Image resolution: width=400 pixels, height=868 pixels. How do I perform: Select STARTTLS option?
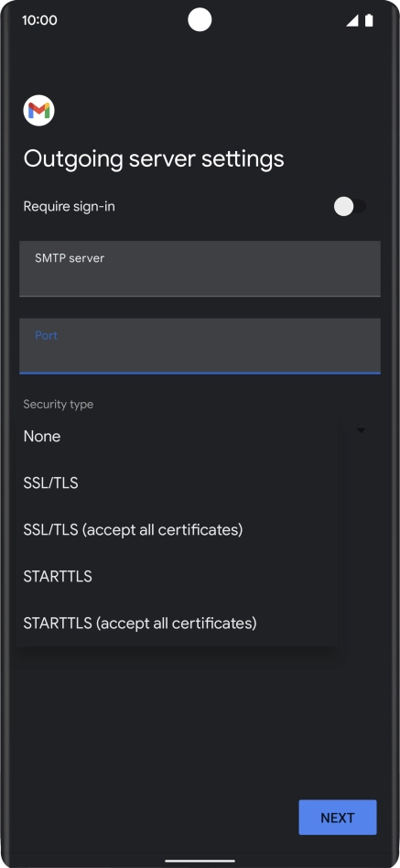pos(177,576)
